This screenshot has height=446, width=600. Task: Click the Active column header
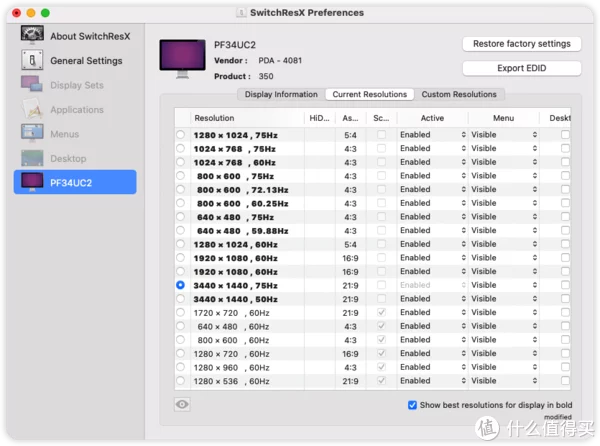[x=432, y=118]
